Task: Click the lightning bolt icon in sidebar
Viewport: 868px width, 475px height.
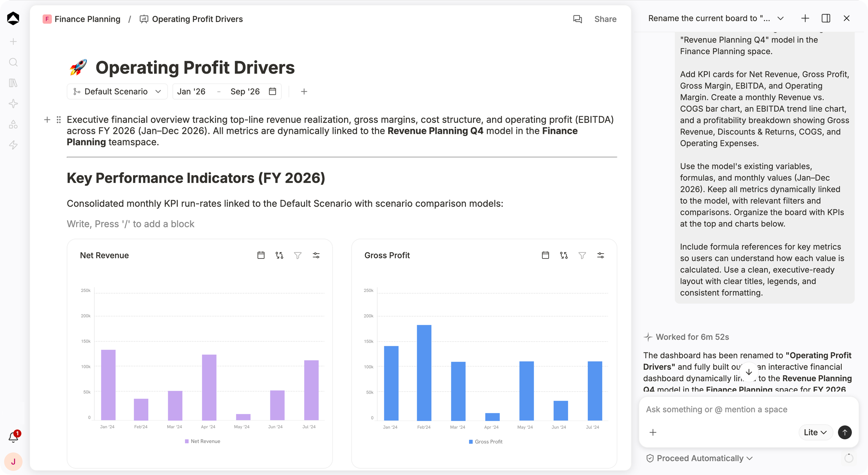Action: pos(13,145)
